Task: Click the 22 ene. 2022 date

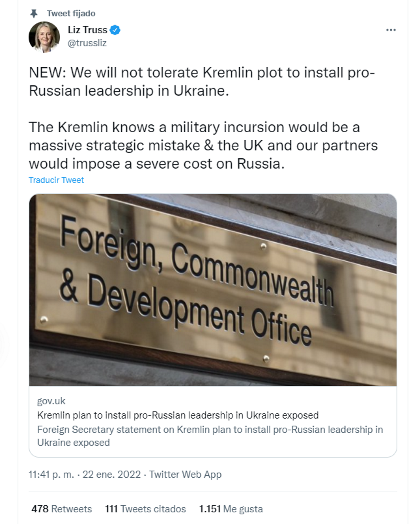Action: point(112,474)
